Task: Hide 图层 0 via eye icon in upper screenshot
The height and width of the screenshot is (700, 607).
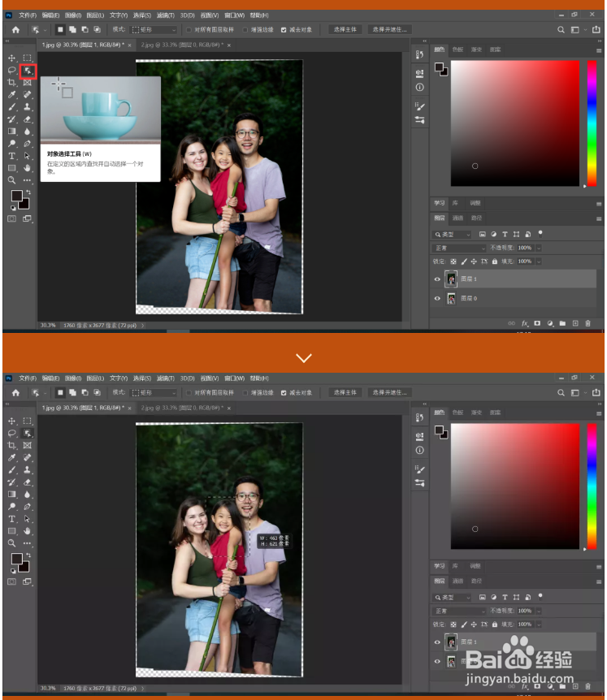Action: click(437, 299)
